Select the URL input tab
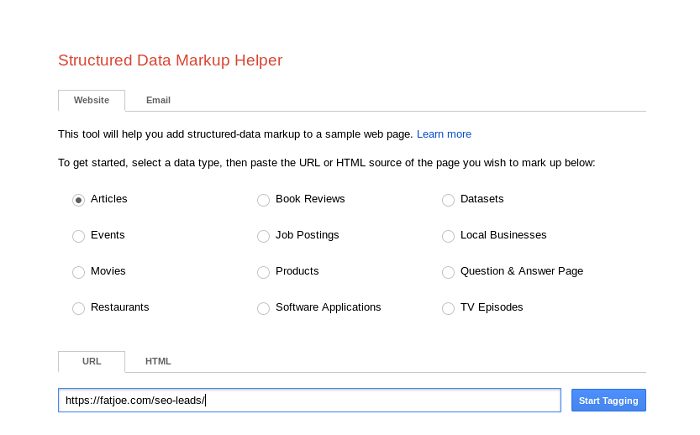700x435 pixels. click(91, 361)
